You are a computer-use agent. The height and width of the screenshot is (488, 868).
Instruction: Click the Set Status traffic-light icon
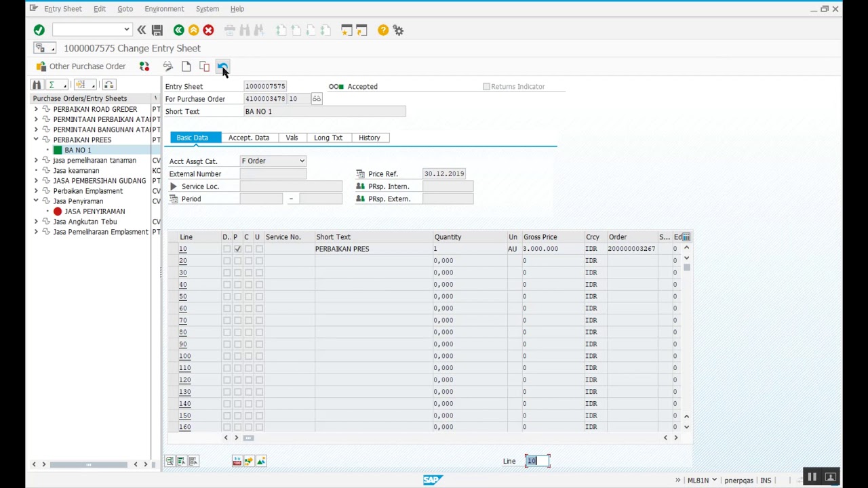[144, 66]
